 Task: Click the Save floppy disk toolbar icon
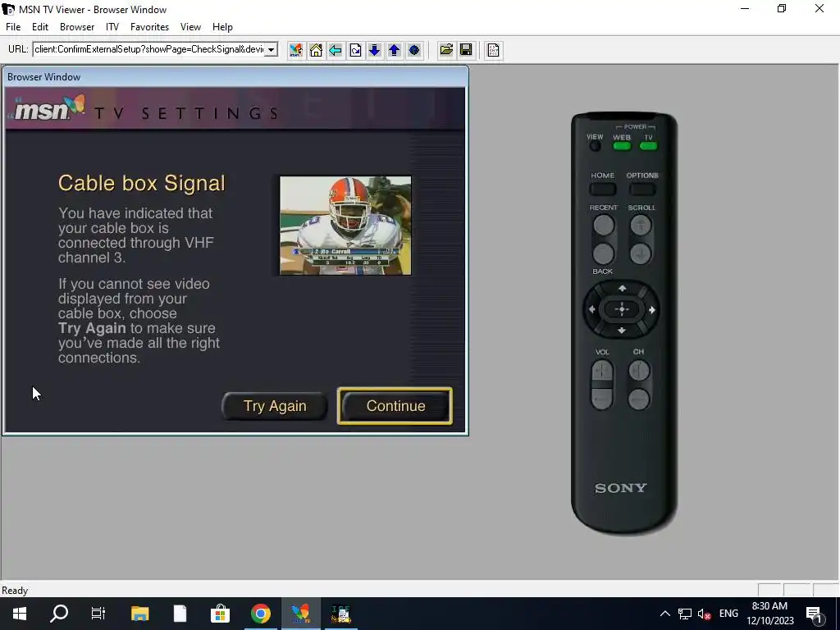click(x=466, y=50)
